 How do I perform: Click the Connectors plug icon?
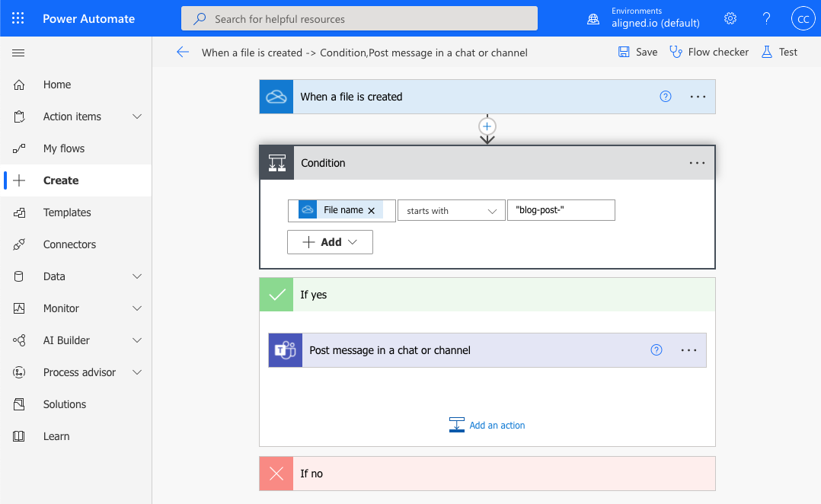[x=19, y=244]
